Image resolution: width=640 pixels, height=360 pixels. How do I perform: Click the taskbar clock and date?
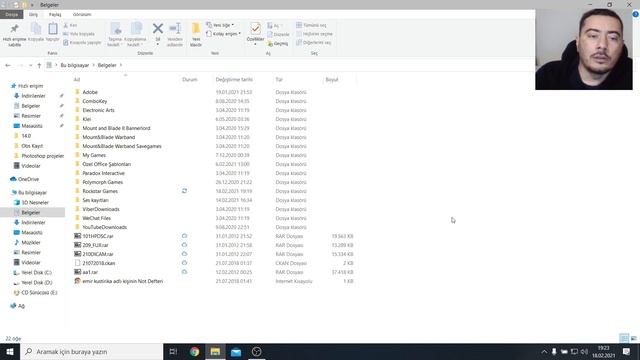604,351
